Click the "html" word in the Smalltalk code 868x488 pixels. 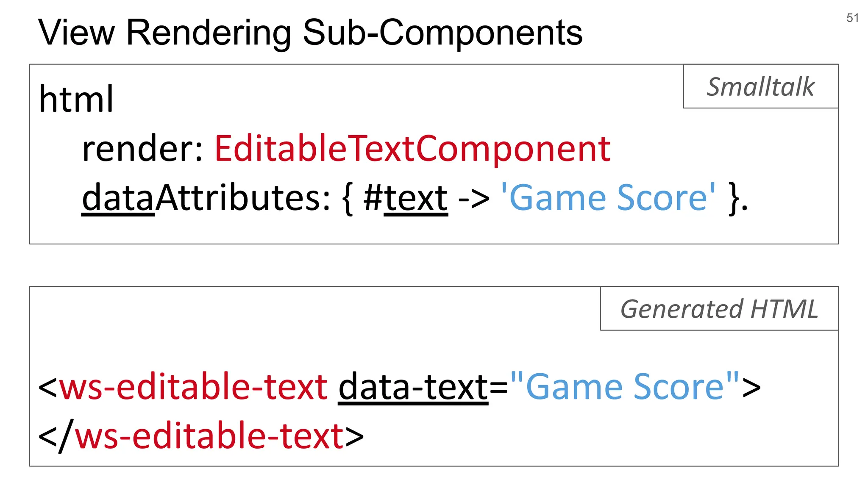click(76, 99)
